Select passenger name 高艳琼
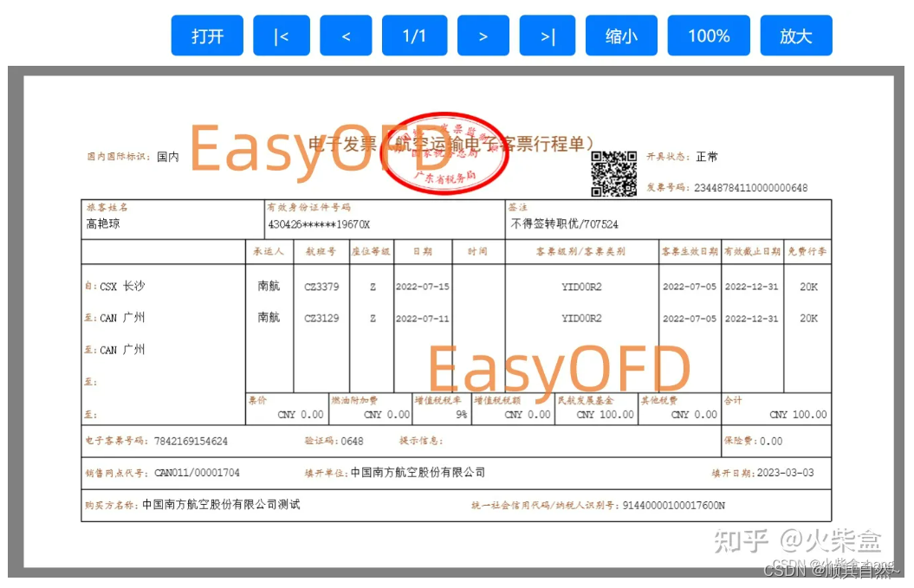The width and height of the screenshot is (914, 588). 103,223
